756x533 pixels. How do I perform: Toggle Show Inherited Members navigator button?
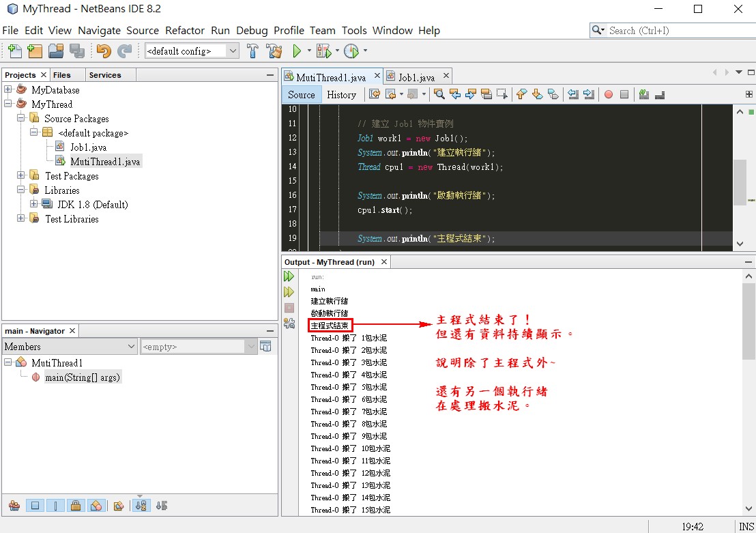[x=14, y=506]
